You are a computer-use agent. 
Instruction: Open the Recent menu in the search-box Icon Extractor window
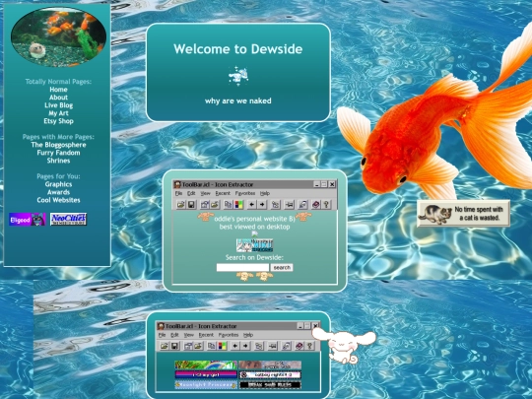tap(223, 193)
